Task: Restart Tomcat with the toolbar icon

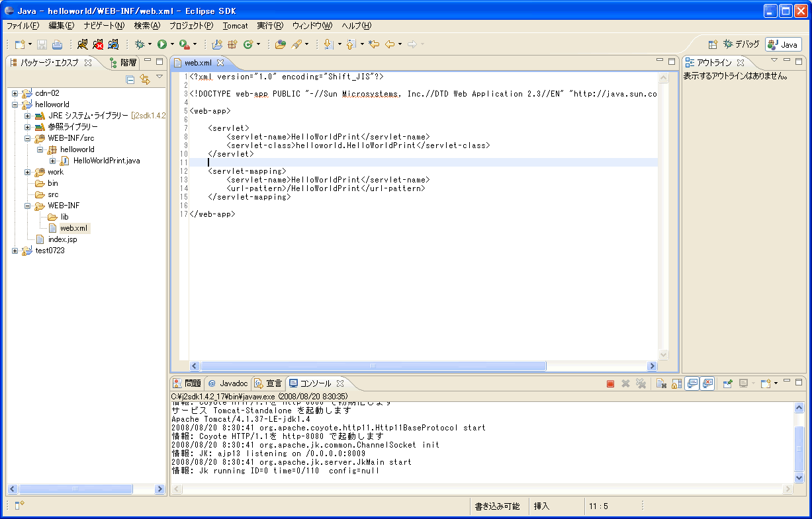Action: (x=114, y=44)
